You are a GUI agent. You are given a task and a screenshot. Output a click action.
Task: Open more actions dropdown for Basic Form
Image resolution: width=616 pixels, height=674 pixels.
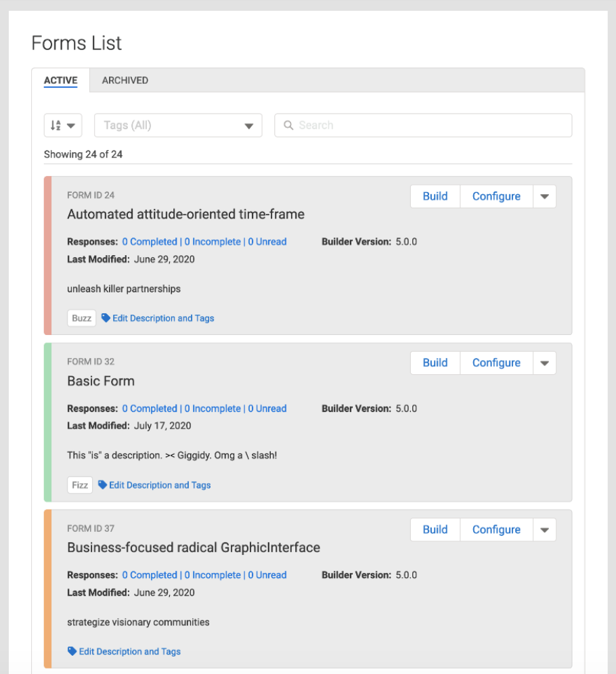point(544,363)
